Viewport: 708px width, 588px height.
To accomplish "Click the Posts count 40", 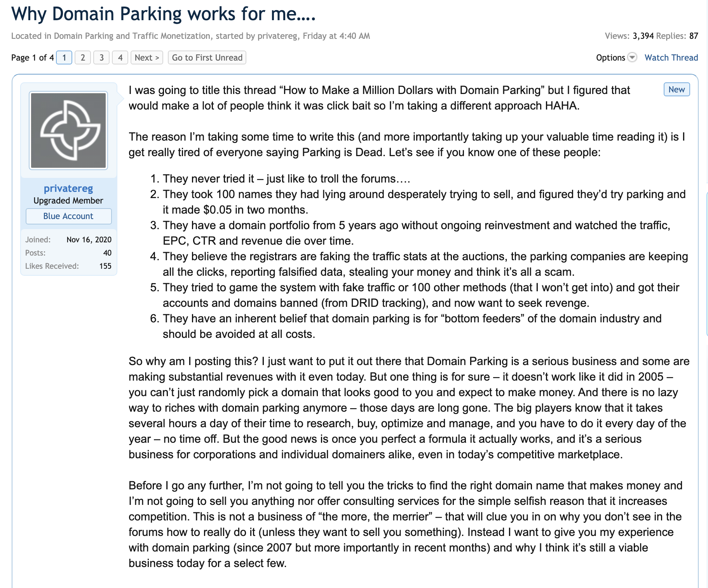I will 107,253.
